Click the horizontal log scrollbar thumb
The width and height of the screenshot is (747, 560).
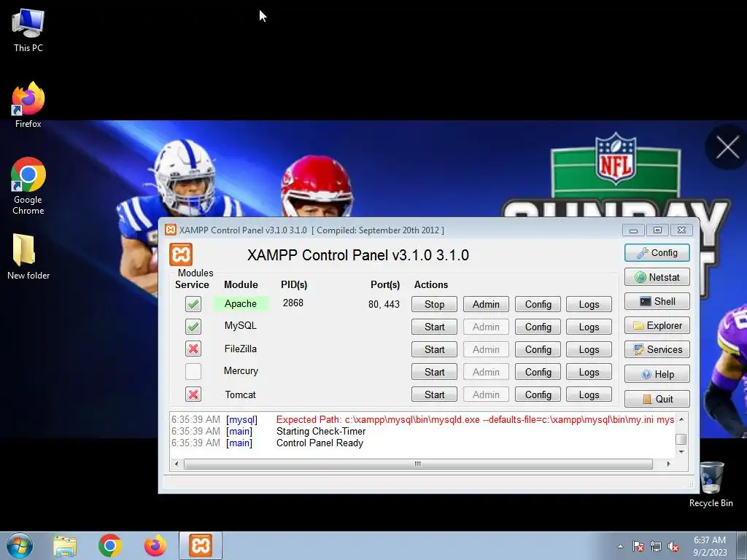[418, 464]
